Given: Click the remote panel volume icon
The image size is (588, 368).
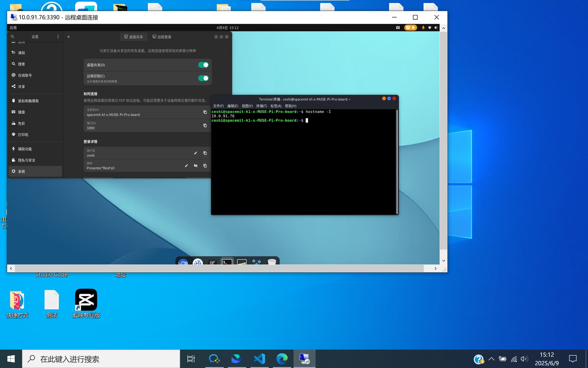Looking at the screenshot, I should coord(436,28).
